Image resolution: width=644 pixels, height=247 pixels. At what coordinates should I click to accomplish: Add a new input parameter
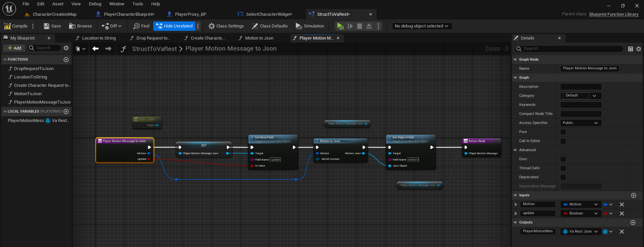(634, 195)
